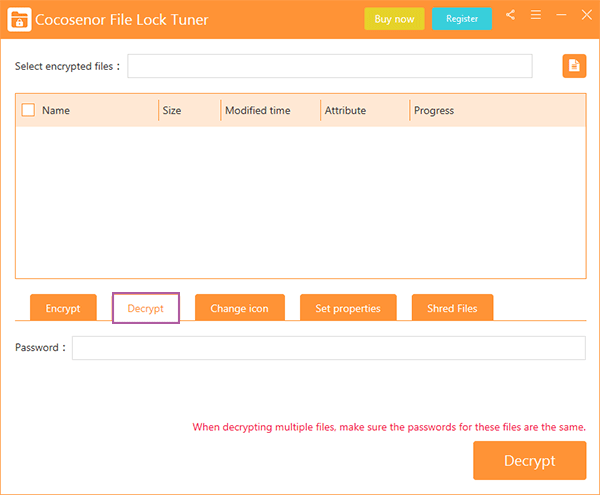Click the Attribute column header
The width and height of the screenshot is (600, 495).
pos(345,110)
